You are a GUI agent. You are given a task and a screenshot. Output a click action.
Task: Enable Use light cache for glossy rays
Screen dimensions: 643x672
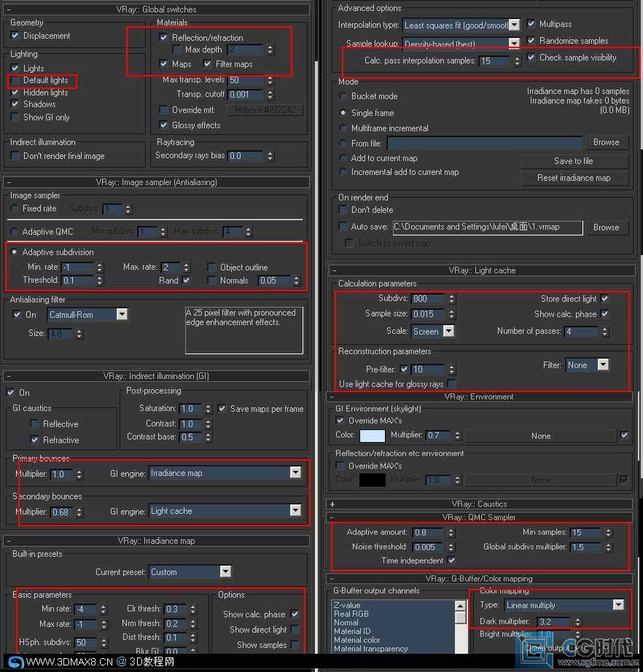pos(451,383)
